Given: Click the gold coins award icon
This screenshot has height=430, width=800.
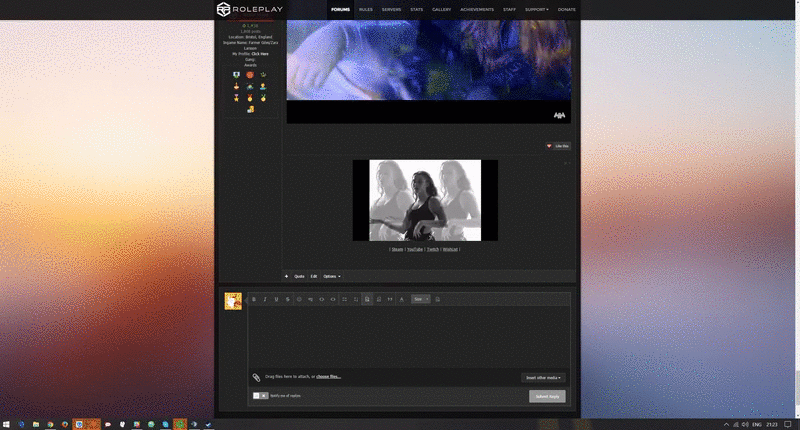Looking at the screenshot, I should pyautogui.click(x=250, y=110).
